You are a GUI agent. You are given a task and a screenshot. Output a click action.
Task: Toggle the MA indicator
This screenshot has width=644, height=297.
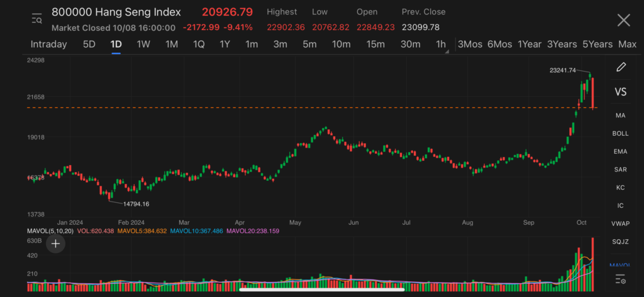tap(620, 116)
